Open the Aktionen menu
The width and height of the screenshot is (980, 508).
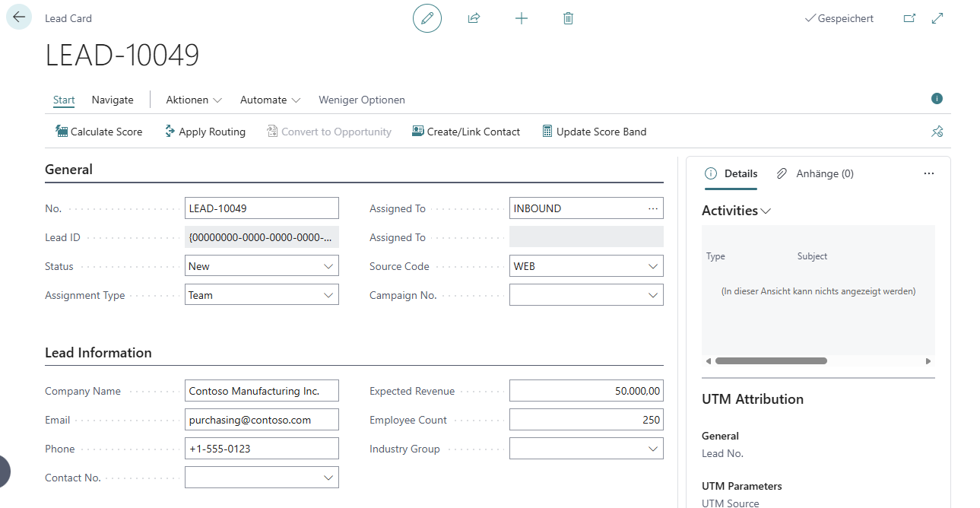[193, 100]
